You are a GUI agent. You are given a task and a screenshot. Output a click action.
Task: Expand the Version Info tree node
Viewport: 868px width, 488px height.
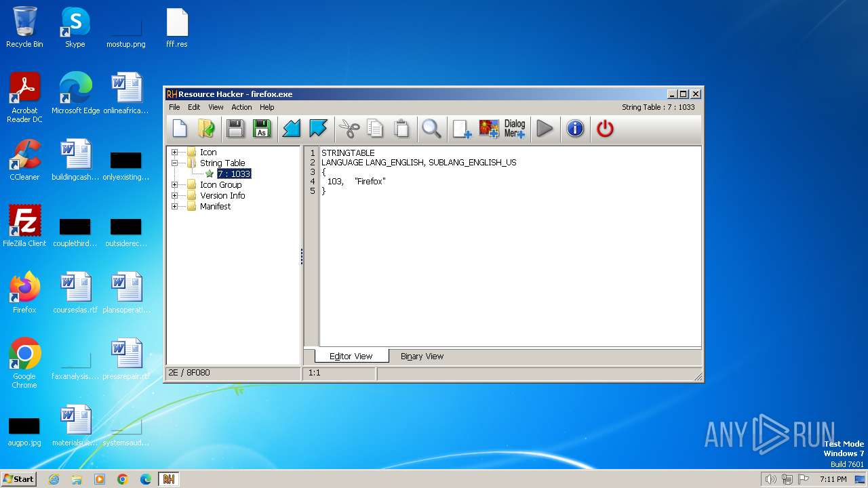pyautogui.click(x=174, y=195)
